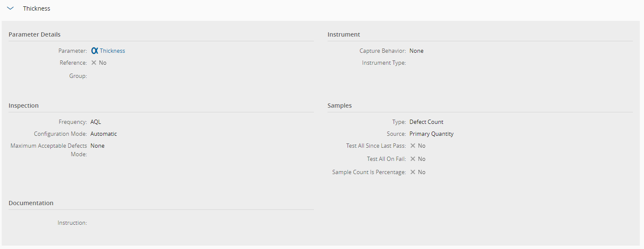The image size is (644, 249).
Task: Click the Thickness section header title
Action: pyautogui.click(x=37, y=9)
